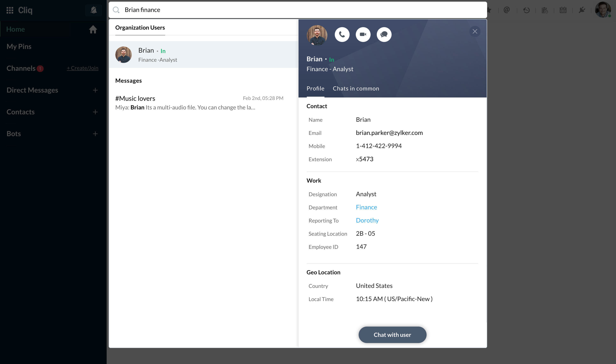Switch to Chats in common tab

pyautogui.click(x=356, y=89)
